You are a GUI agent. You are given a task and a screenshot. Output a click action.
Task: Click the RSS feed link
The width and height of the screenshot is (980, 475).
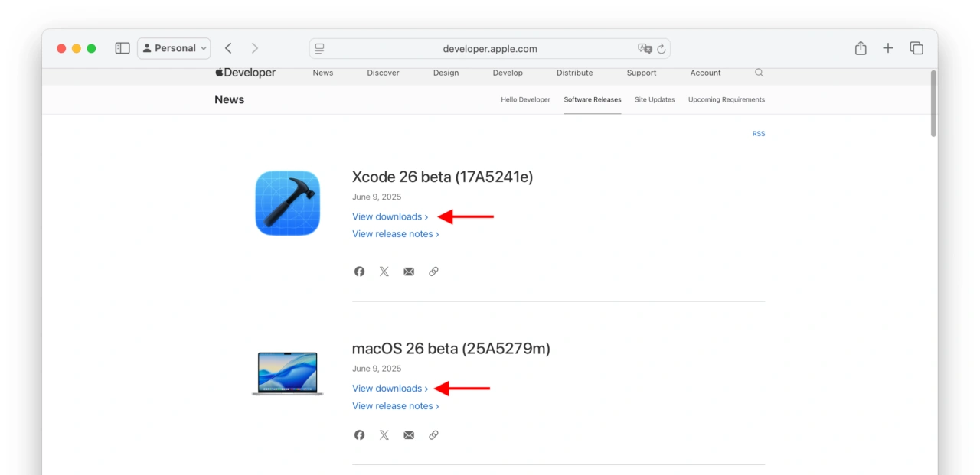[x=758, y=134]
